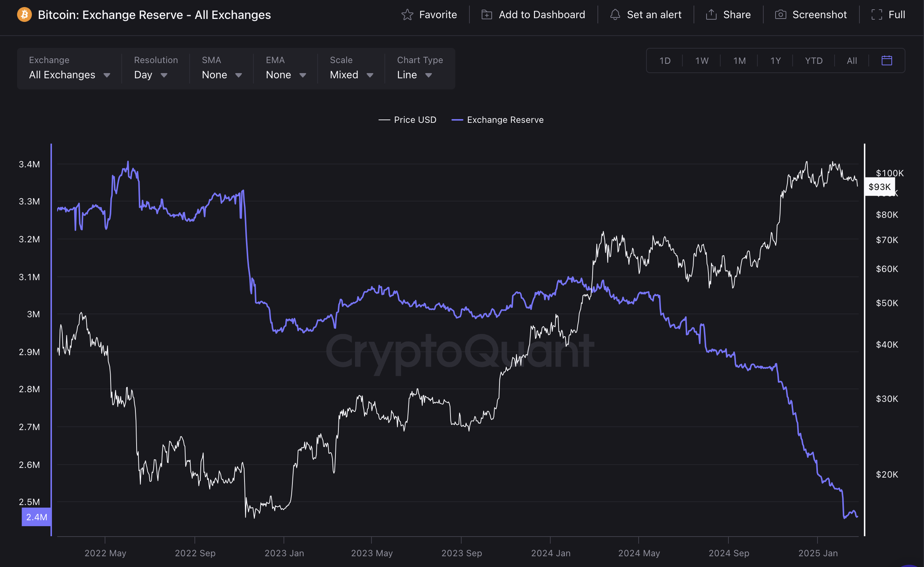Viewport: 924px width, 567px height.
Task: Click the 2025 Jan axis label
Action: 818,553
